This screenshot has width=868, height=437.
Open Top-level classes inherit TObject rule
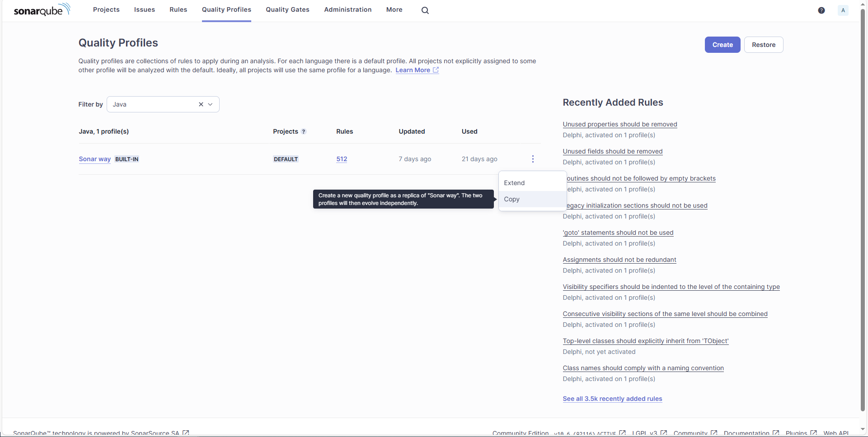tap(646, 341)
